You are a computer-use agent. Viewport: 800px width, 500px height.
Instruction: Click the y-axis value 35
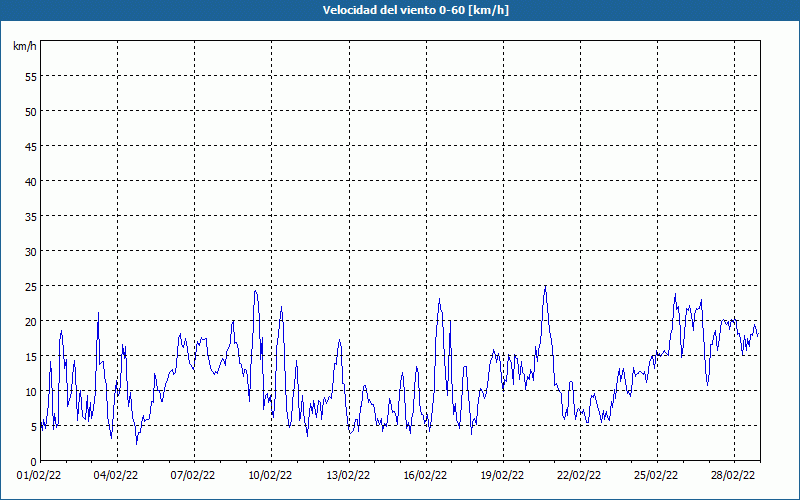click(x=31, y=216)
